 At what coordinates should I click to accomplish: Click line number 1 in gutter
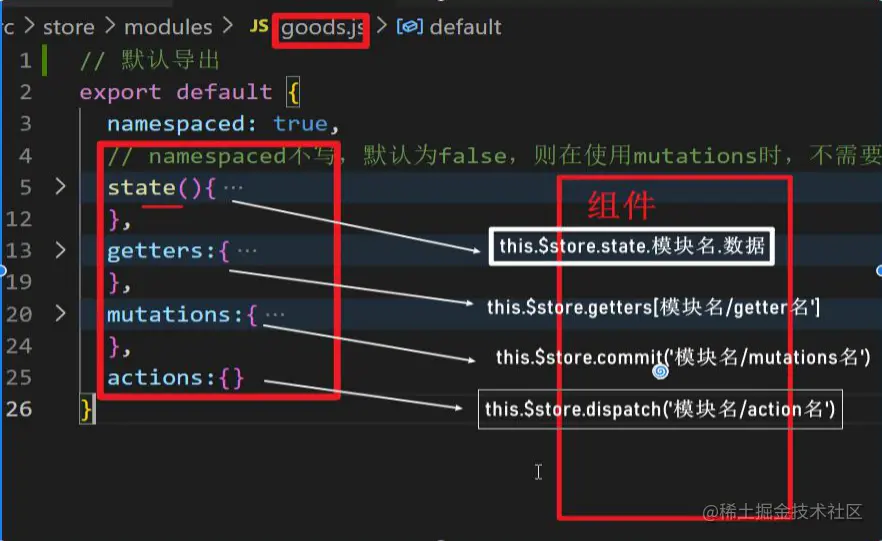click(25, 60)
